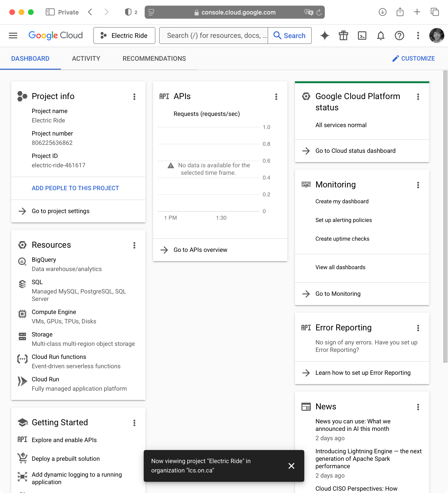Click Add People to This Project
This screenshot has height=493, width=448.
click(x=75, y=188)
